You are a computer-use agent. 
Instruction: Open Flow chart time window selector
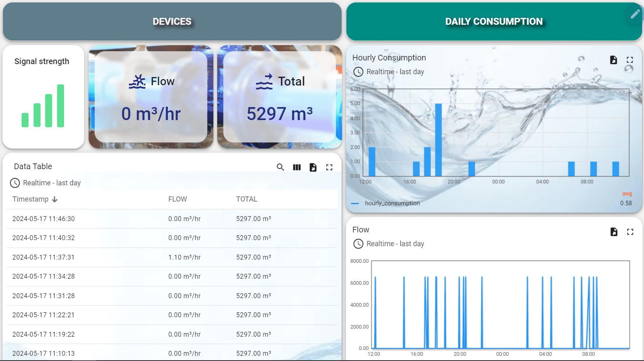click(389, 244)
